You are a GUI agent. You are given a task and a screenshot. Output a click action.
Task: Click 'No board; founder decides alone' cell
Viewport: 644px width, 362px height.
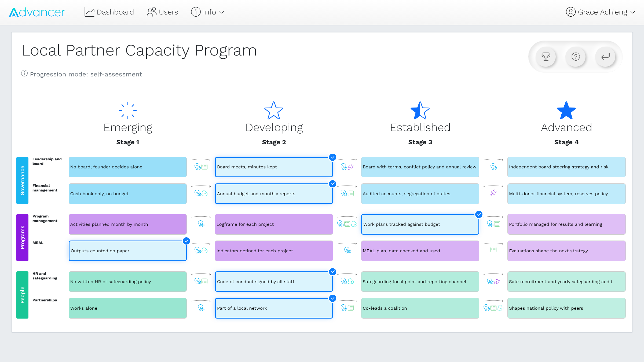[127, 167]
